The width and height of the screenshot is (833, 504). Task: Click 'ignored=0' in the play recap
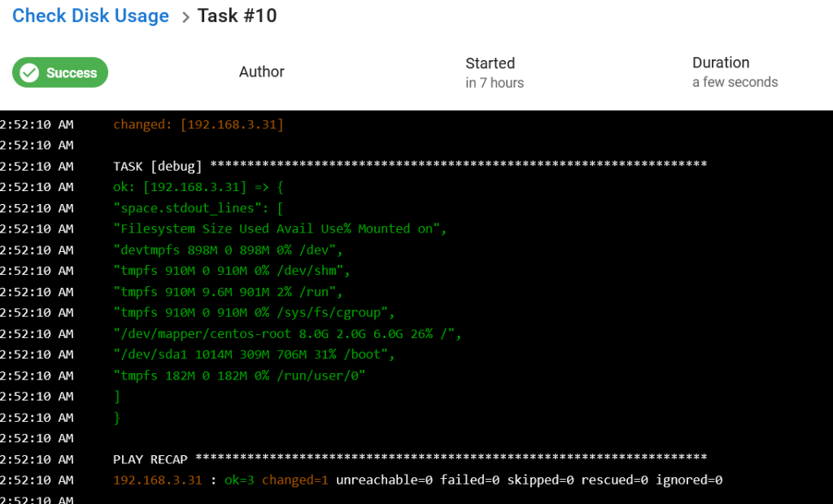(688, 480)
